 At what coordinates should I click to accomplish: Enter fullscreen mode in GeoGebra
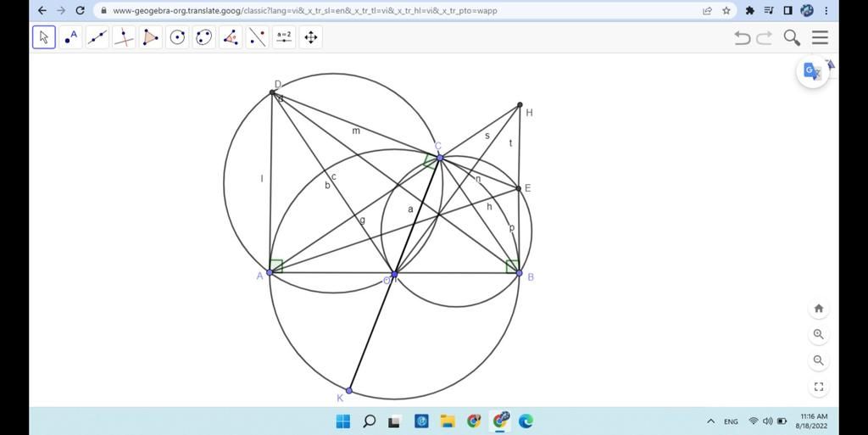(819, 387)
